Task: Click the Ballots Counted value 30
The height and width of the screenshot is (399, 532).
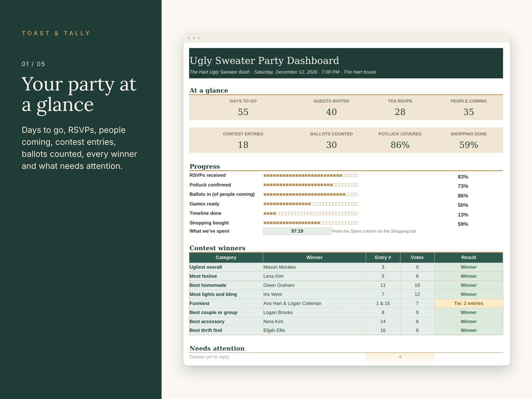Action: (331, 145)
